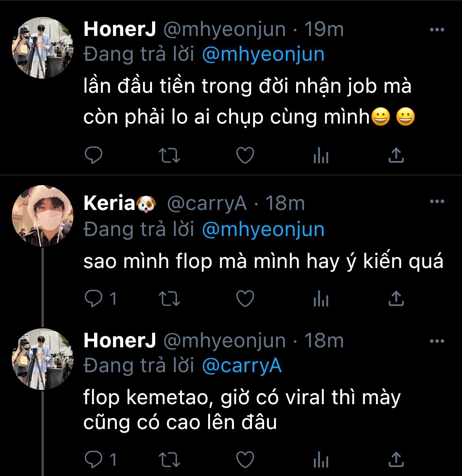Image resolution: width=462 pixels, height=476 pixels.
Task: Reply to Keria's flop tweet
Action: coord(94,299)
